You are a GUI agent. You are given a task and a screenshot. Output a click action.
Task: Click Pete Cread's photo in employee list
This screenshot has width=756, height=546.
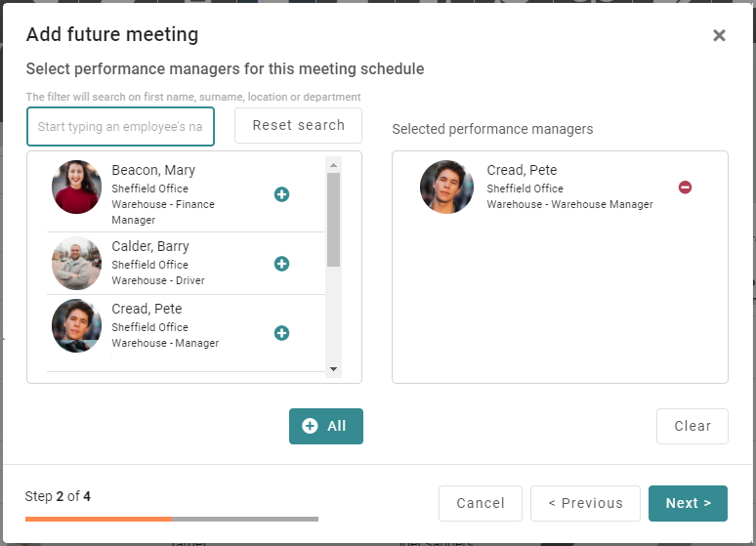tap(76, 326)
